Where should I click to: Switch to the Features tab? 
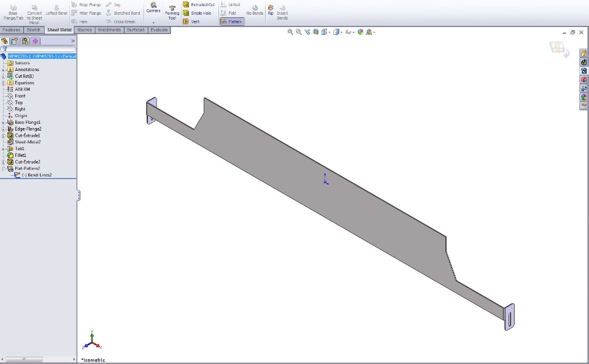pos(12,30)
